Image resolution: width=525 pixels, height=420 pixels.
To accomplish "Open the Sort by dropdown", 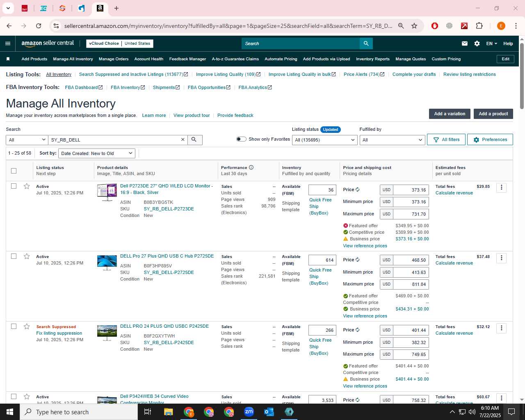I will [97, 153].
